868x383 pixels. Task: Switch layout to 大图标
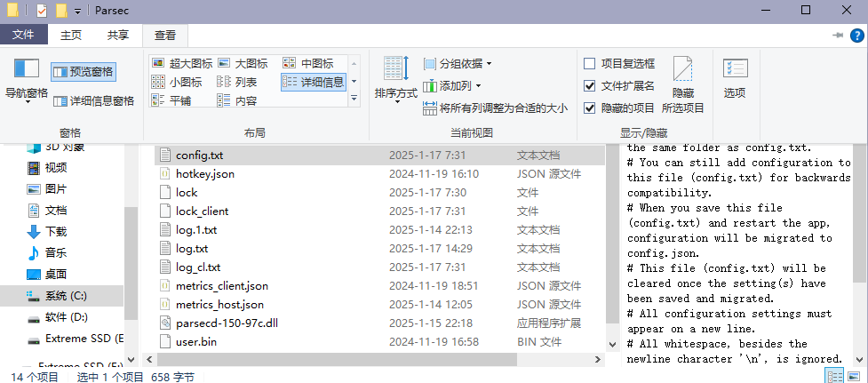[243, 64]
